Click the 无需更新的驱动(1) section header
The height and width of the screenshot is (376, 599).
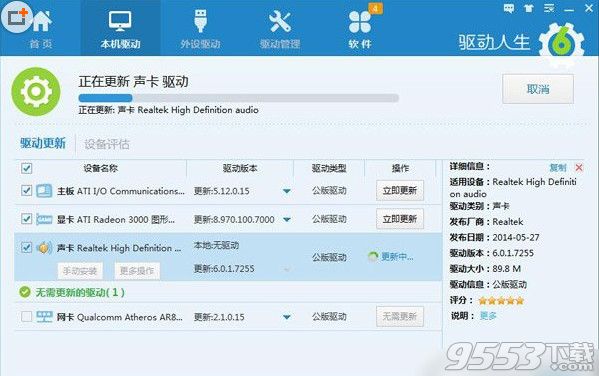(80, 293)
